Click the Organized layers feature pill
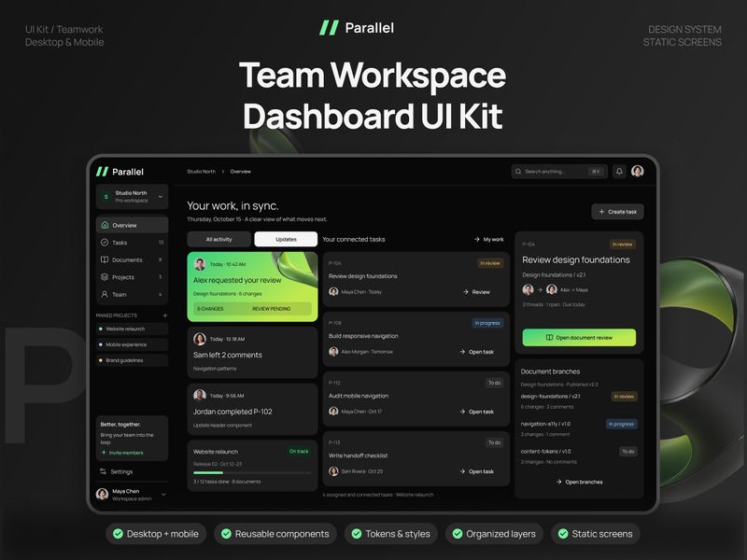The height and width of the screenshot is (560, 747). pyautogui.click(x=494, y=534)
